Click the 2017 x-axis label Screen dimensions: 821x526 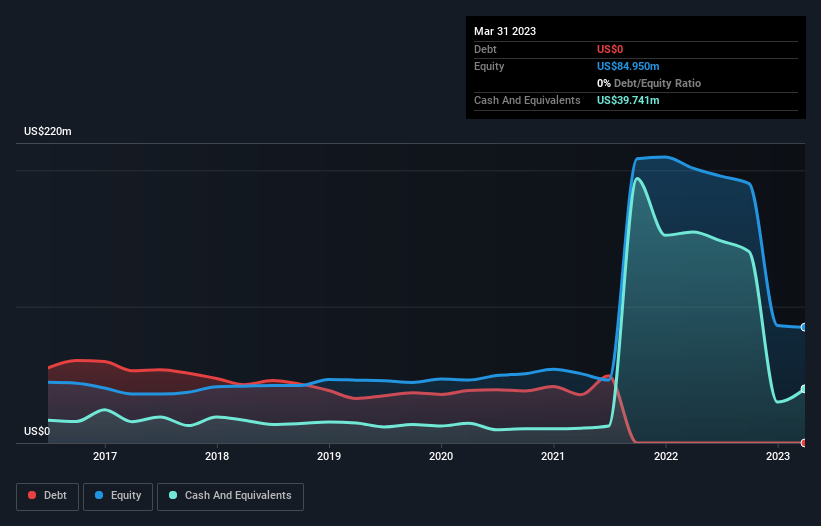pyautogui.click(x=105, y=456)
